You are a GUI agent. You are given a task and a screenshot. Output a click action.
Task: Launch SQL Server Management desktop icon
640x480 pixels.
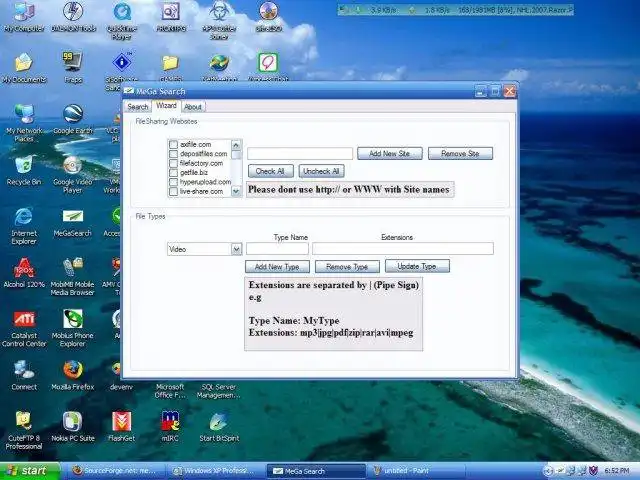(x=219, y=391)
